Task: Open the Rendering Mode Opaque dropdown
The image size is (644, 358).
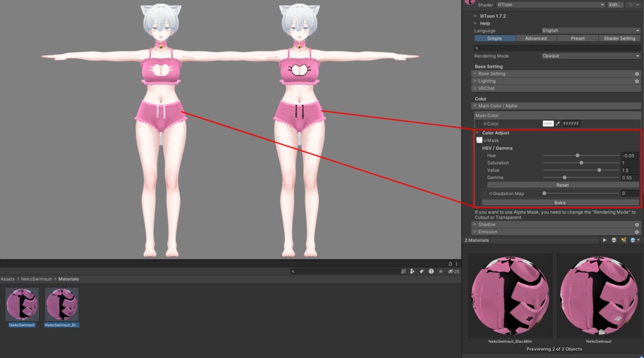Action: [591, 56]
